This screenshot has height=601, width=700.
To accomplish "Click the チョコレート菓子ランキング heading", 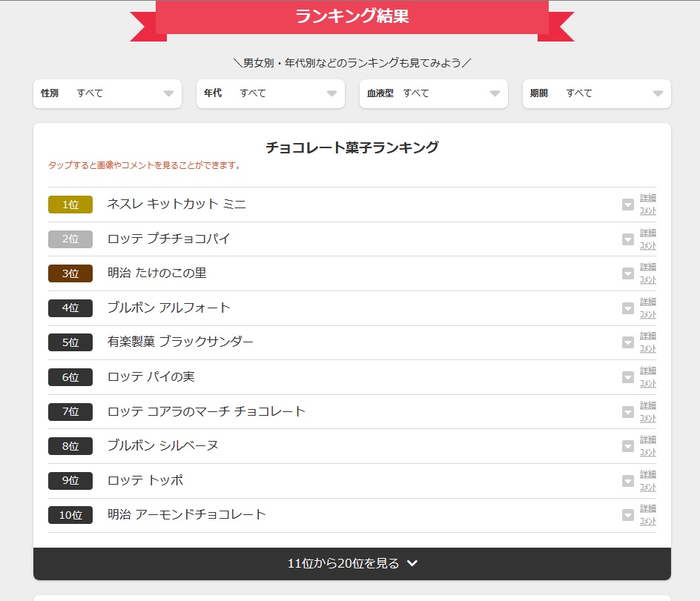I will pos(351,147).
